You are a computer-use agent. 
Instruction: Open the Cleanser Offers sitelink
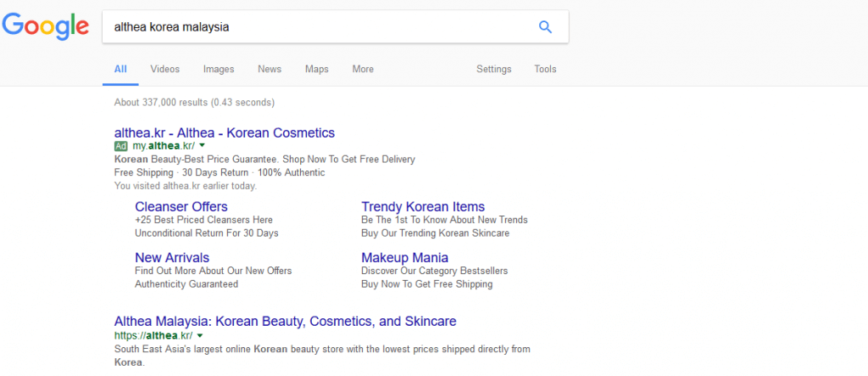click(181, 207)
